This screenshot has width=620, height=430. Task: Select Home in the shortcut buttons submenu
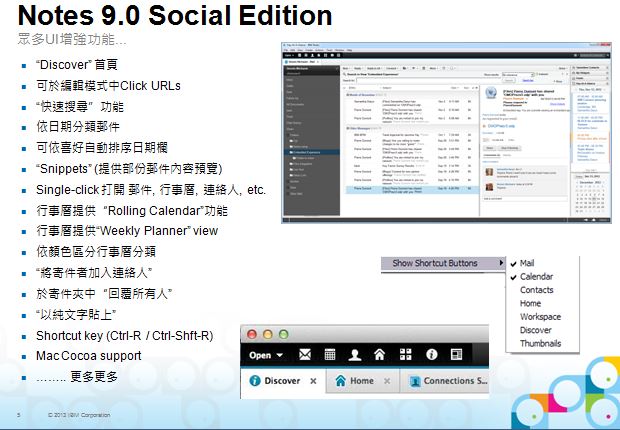click(x=530, y=303)
